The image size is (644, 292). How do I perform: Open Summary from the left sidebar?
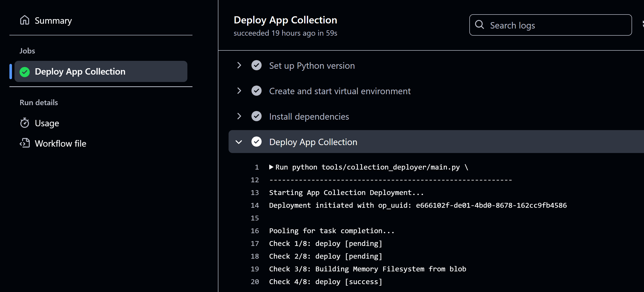pyautogui.click(x=53, y=20)
